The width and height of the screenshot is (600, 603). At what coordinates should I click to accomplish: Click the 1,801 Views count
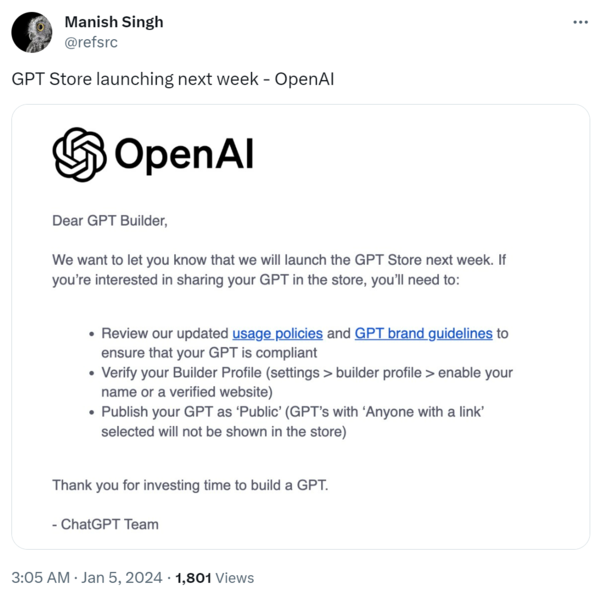point(214,578)
